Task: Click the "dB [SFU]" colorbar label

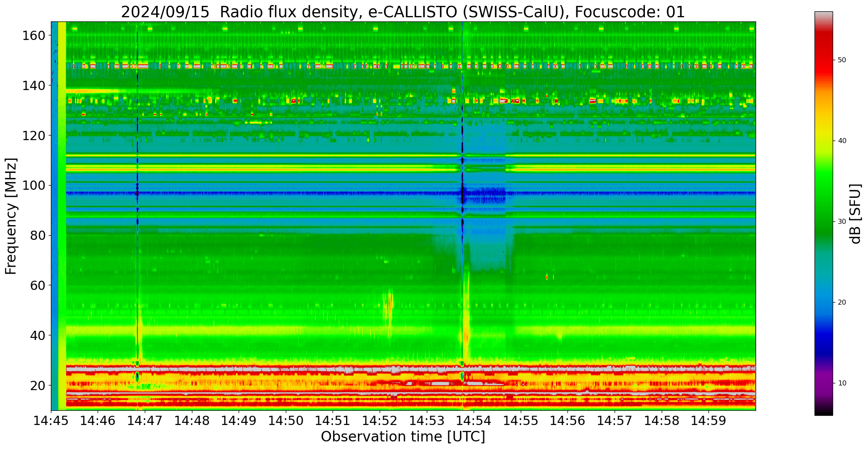Action: point(855,213)
